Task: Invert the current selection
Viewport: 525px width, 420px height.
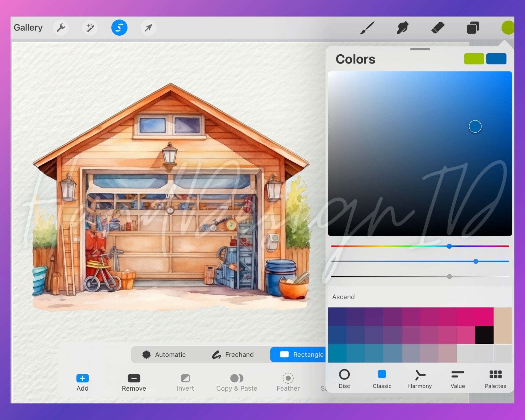Action: (x=186, y=382)
